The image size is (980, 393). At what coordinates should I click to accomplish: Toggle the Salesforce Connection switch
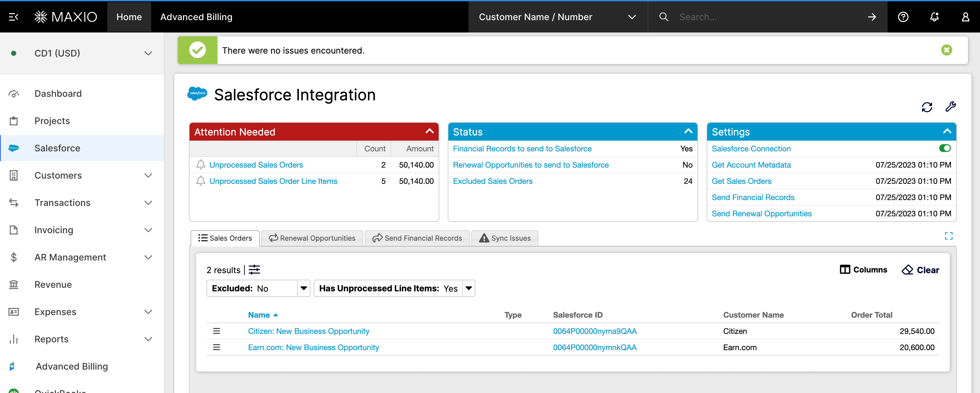pos(945,148)
